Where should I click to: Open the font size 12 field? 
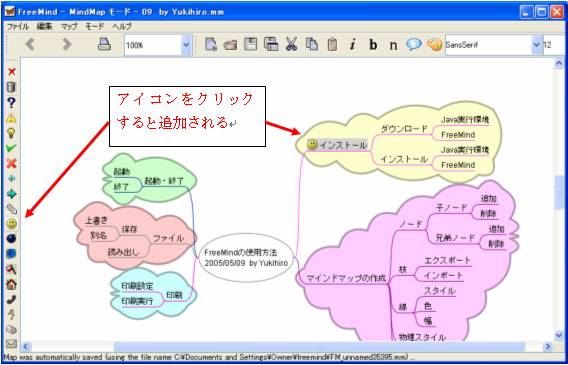click(x=553, y=45)
